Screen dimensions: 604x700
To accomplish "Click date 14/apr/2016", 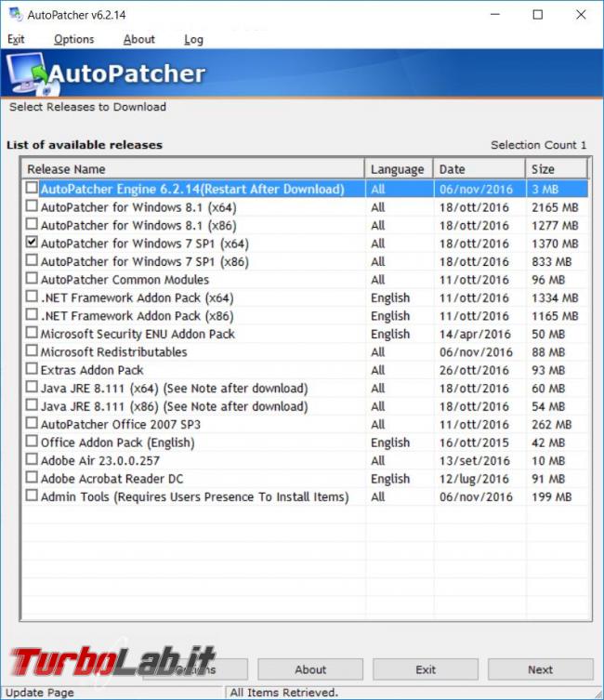I will (475, 335).
